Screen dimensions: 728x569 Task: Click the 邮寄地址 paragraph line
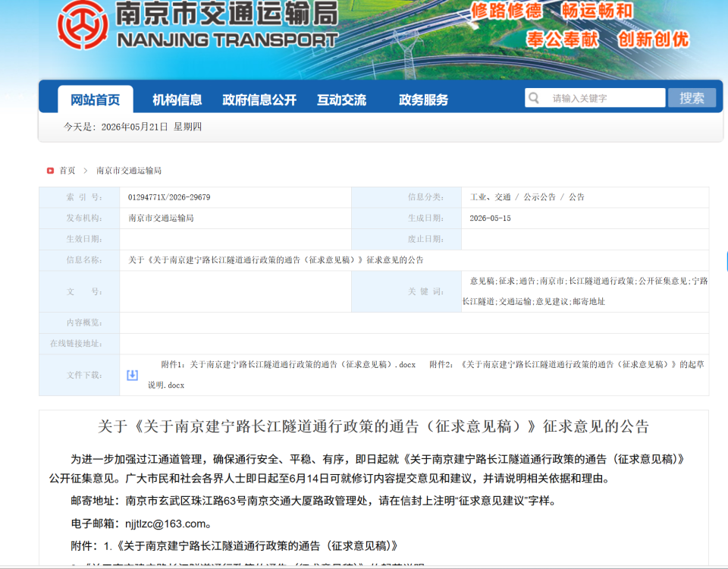[x=313, y=501]
